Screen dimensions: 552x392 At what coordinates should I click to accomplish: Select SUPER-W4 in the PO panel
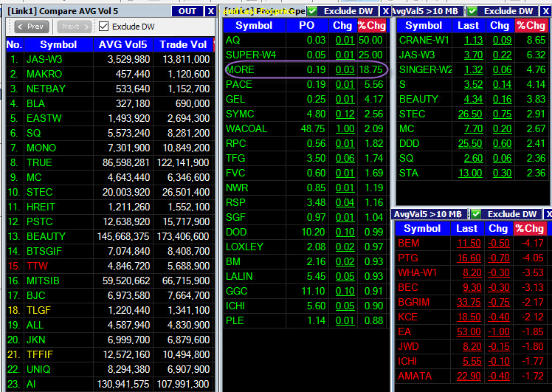(251, 55)
